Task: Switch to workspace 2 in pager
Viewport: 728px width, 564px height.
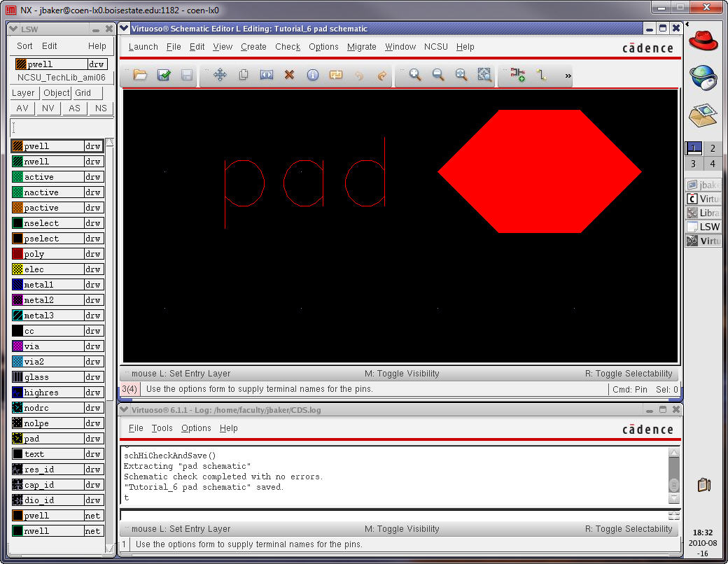Action: point(713,148)
